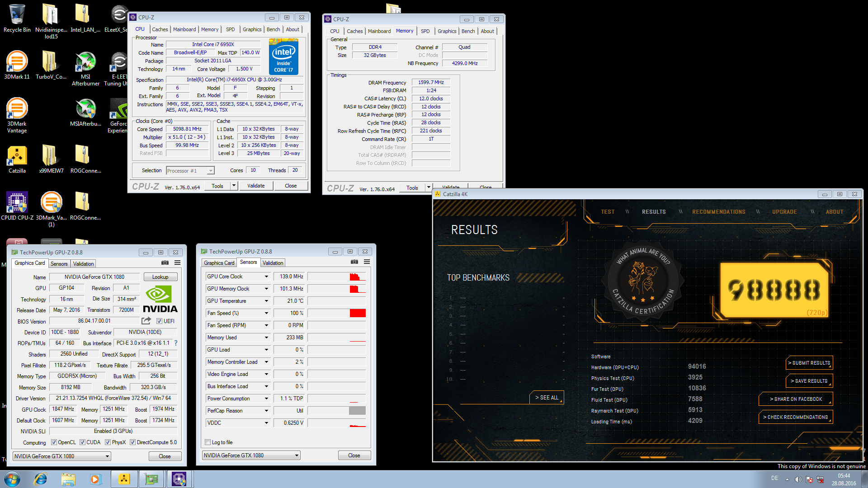This screenshot has height=488, width=868.
Task: Expand the Fan Speed (%) sensor dropdown
Action: tap(266, 313)
